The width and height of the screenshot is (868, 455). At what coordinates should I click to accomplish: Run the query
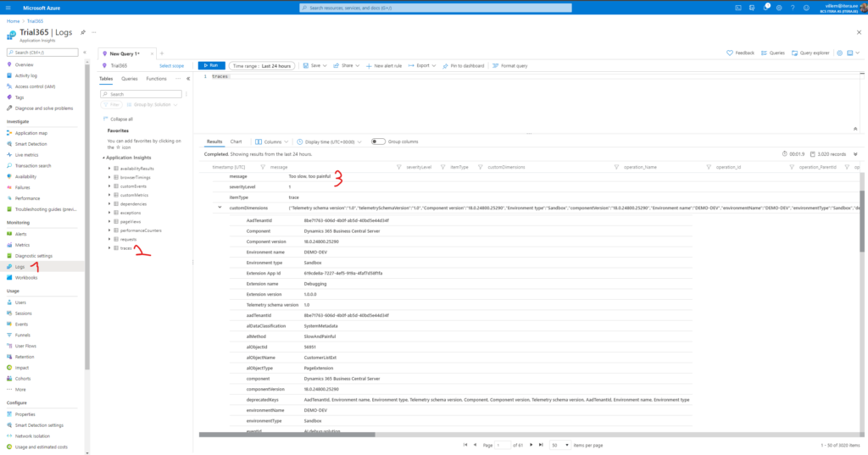coord(211,65)
